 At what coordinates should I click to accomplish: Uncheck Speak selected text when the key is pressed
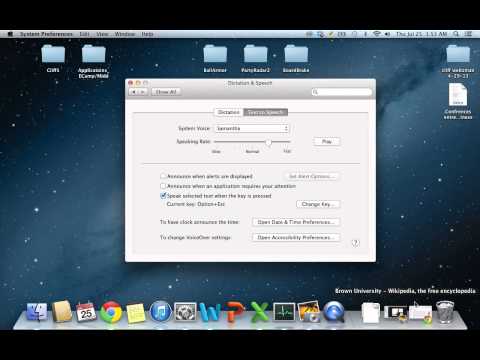click(163, 196)
